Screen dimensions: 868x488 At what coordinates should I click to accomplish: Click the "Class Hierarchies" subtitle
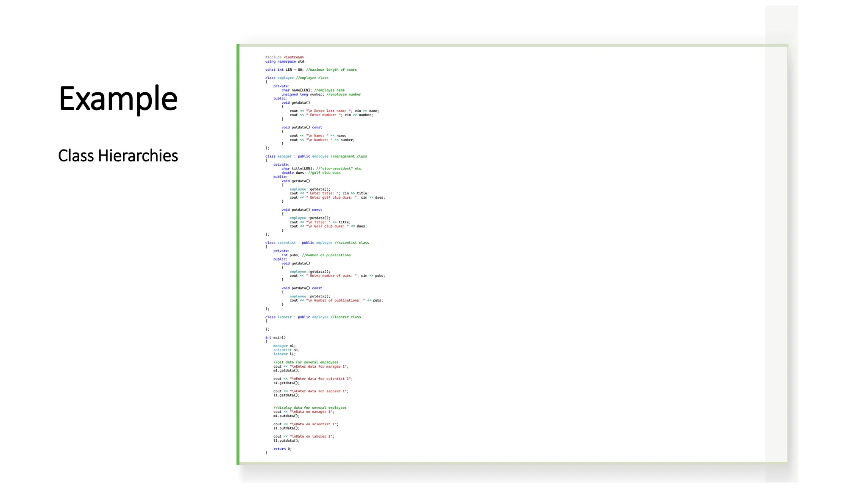click(118, 155)
